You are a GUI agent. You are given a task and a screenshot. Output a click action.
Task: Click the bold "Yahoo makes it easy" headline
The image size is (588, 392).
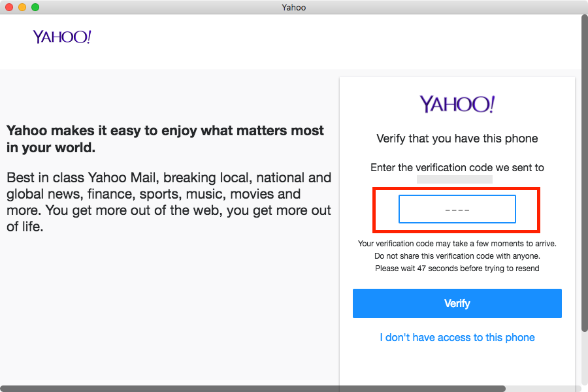(x=165, y=139)
